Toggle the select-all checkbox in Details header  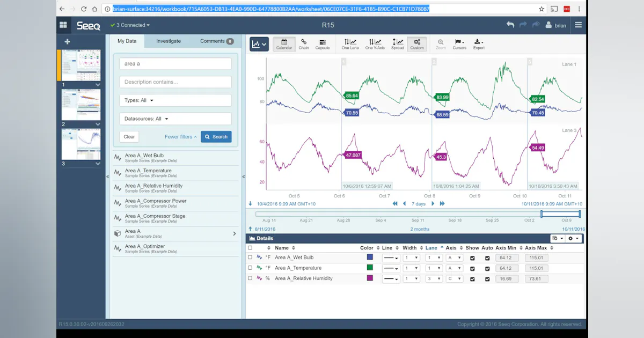pyautogui.click(x=250, y=248)
